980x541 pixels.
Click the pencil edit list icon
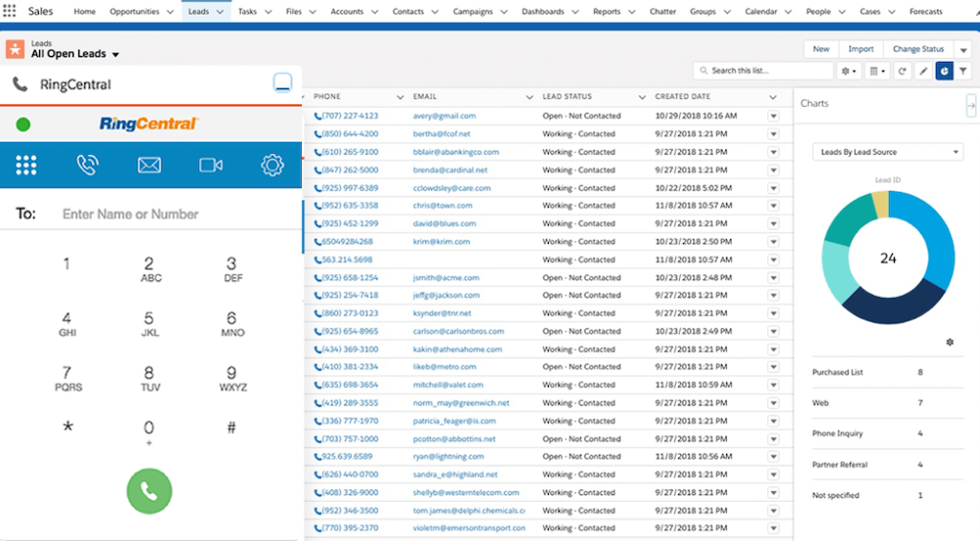[x=923, y=71]
